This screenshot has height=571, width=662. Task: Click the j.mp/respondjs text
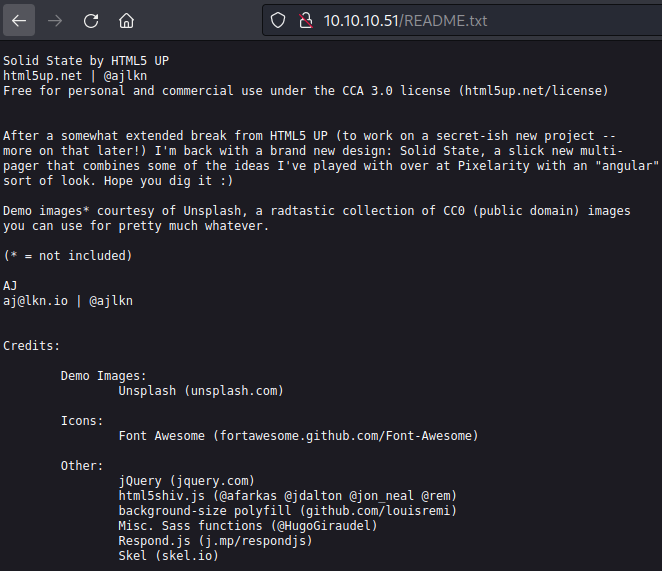click(x=256, y=541)
